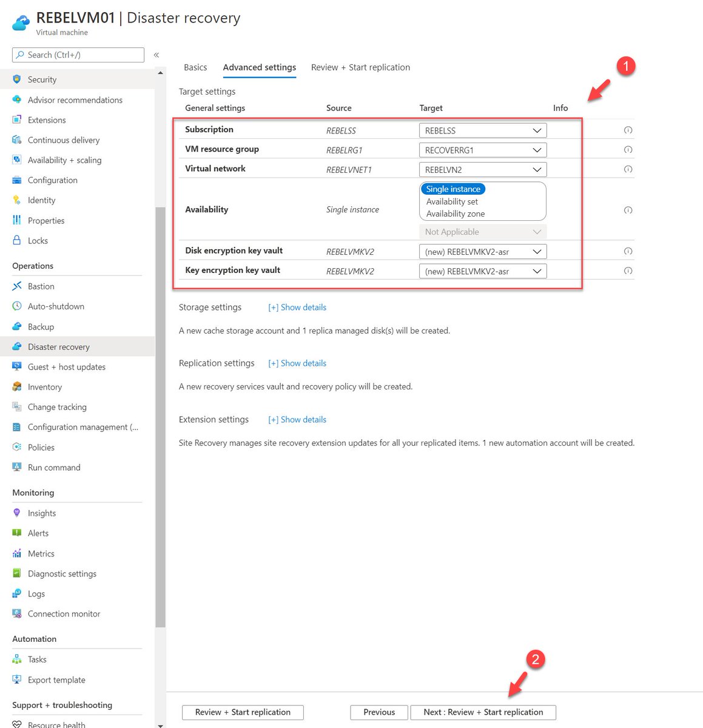Image resolution: width=703 pixels, height=728 pixels.
Task: Click the Diagnostic settings icon
Action: pyautogui.click(x=17, y=573)
